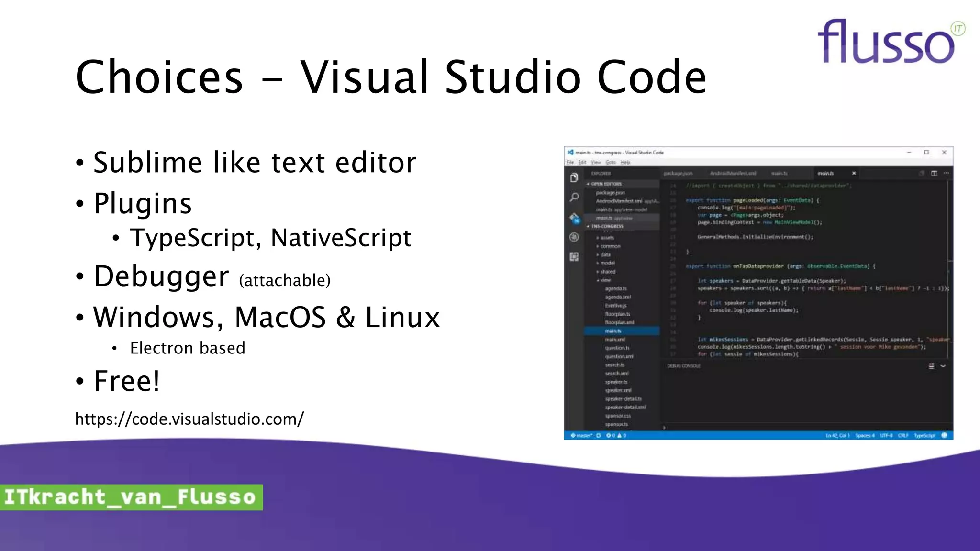Open agenda.xml in the file tree
This screenshot has height=551, width=980.
pos(618,297)
